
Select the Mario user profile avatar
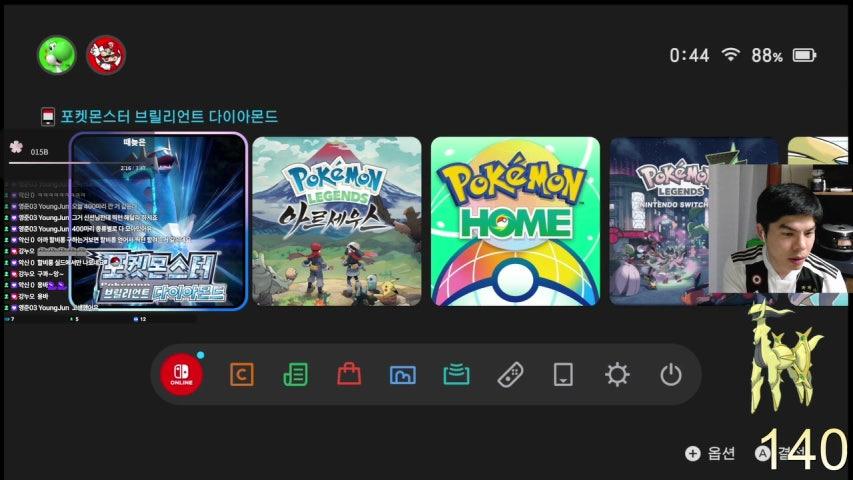pos(106,54)
